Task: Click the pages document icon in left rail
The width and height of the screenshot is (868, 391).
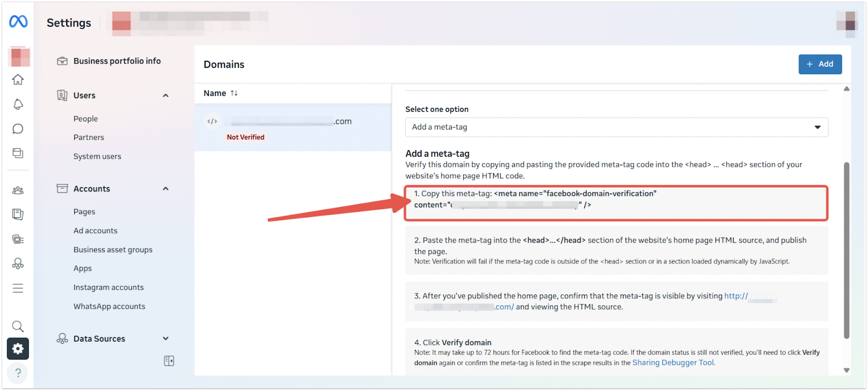Action: click(18, 214)
